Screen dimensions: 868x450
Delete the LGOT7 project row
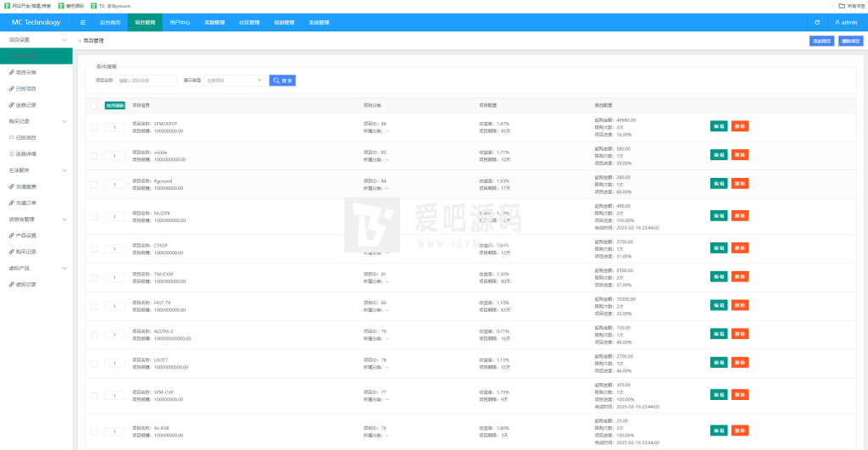point(740,363)
